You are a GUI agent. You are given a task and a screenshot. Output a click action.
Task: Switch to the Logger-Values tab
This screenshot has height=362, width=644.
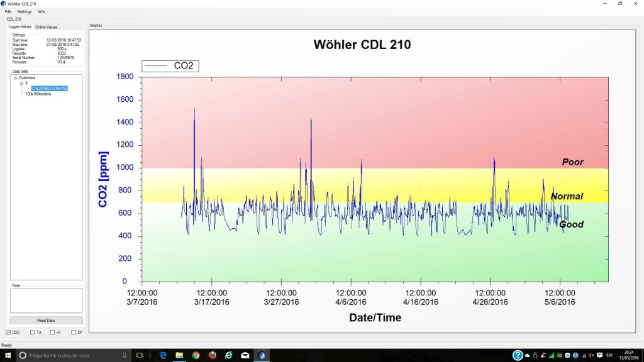pyautogui.click(x=19, y=26)
